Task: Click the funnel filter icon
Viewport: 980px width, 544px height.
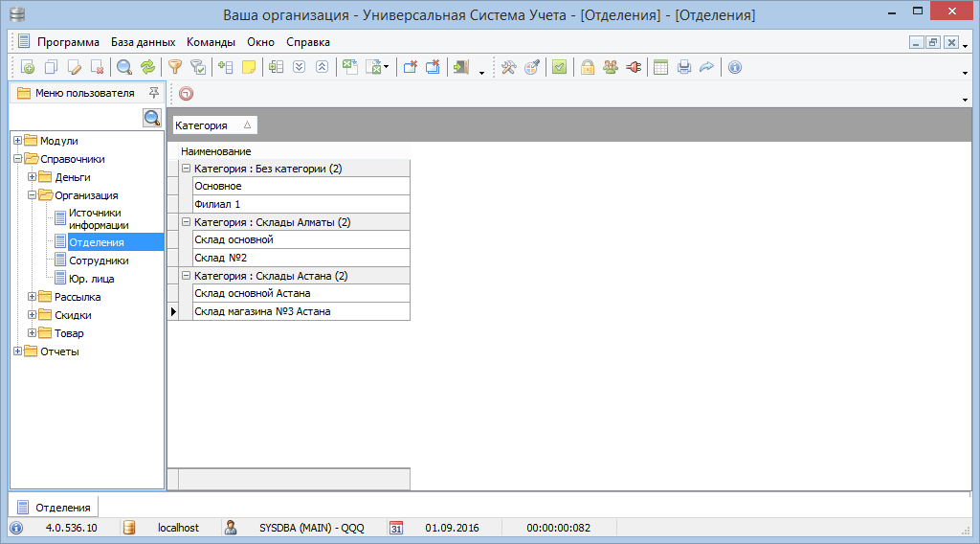Action: pos(175,67)
